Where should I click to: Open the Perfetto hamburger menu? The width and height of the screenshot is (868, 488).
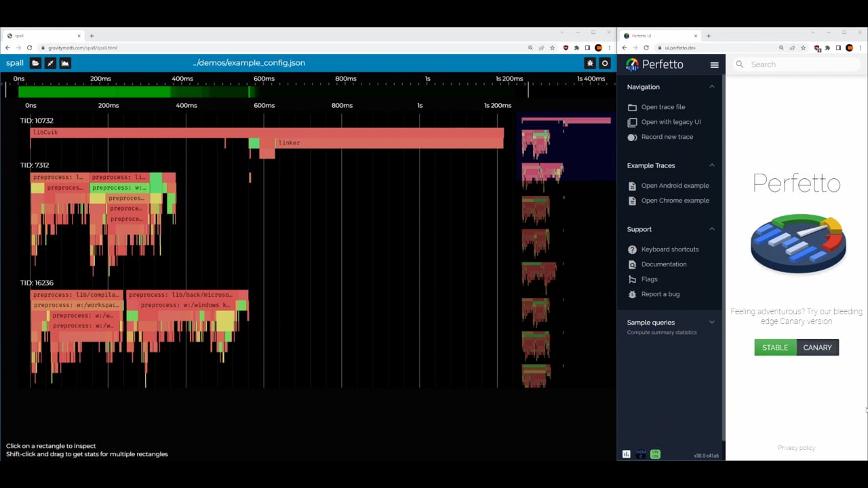pos(714,64)
